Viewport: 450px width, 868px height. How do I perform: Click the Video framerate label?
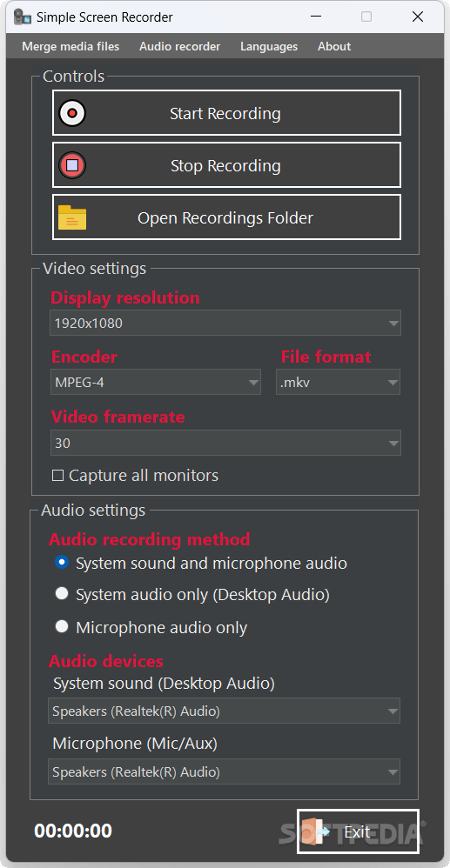pos(118,417)
